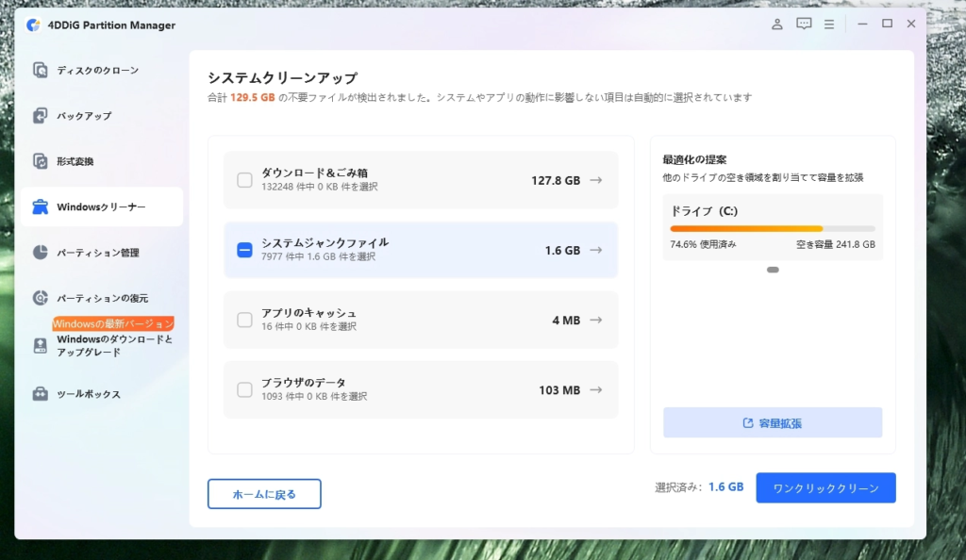
Task: Click the format conversion (形式変換) icon
Action: tap(40, 161)
